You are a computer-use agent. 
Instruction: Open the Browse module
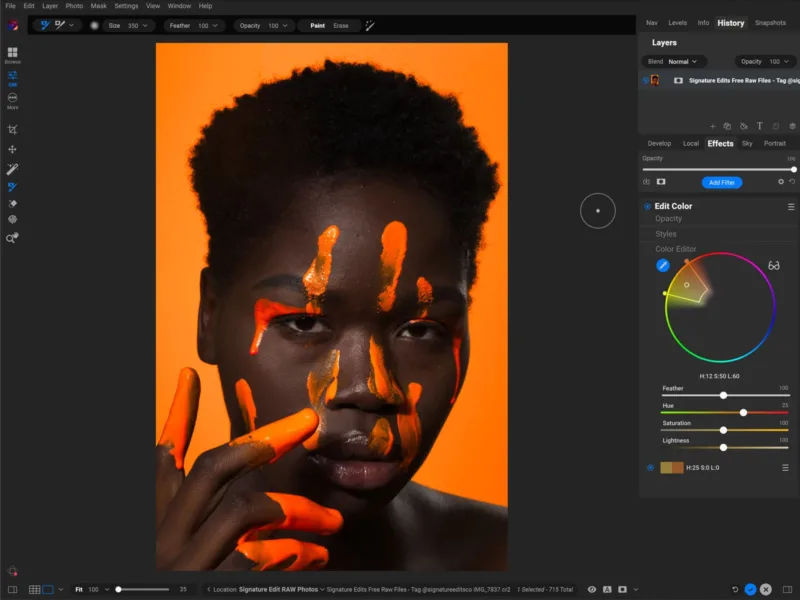click(13, 54)
